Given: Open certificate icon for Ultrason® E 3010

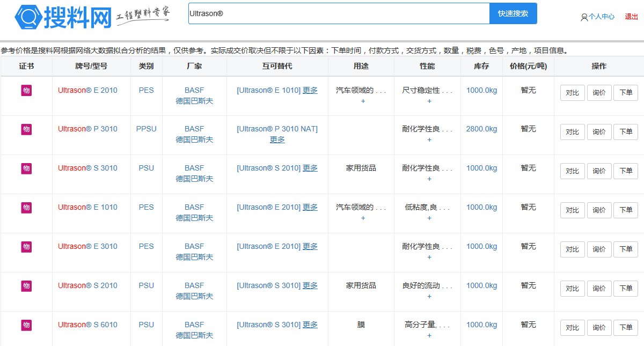Looking at the screenshot, I should pyautogui.click(x=26, y=247).
